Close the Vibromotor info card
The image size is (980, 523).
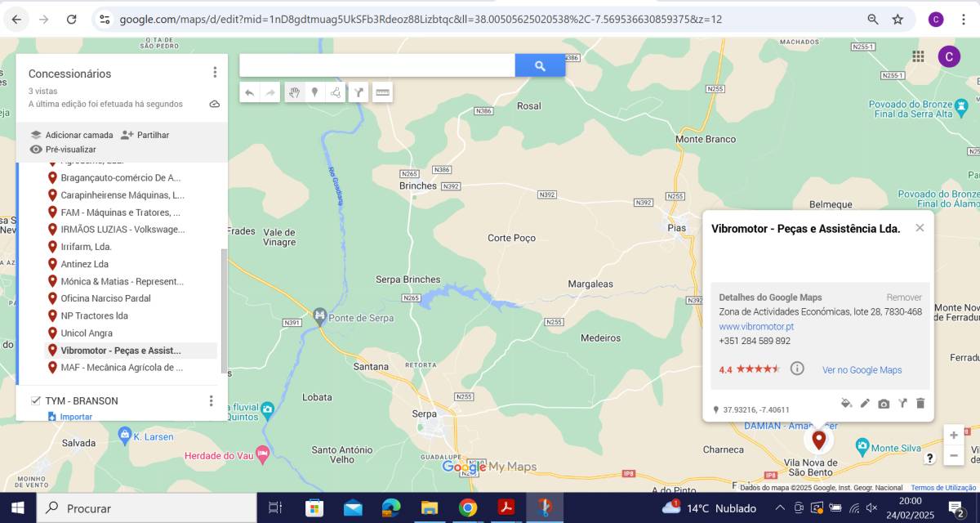pos(920,228)
